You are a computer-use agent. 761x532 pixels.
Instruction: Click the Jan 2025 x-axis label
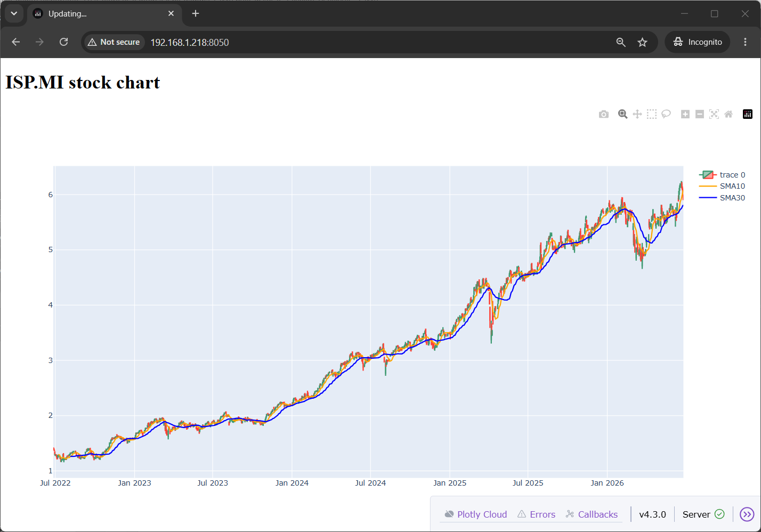[450, 483]
